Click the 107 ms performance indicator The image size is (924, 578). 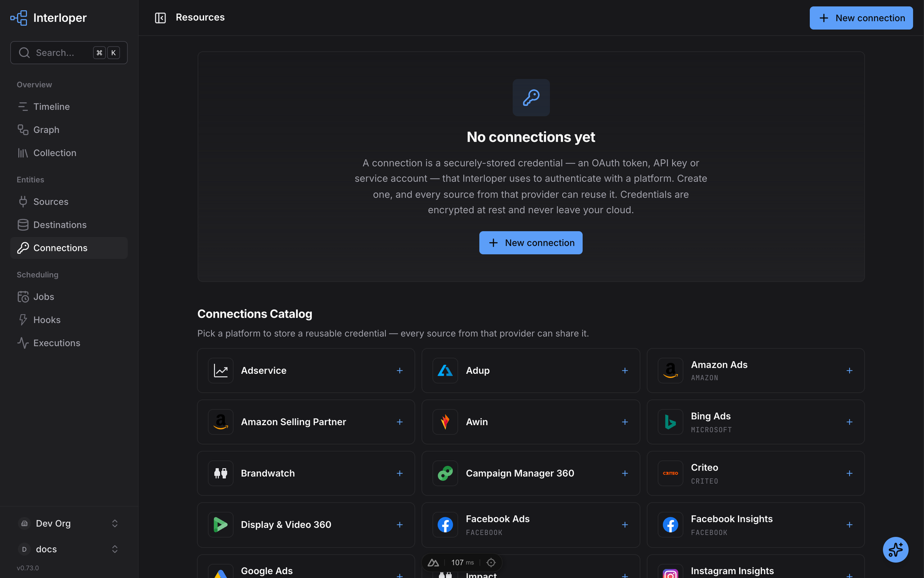[462, 562]
